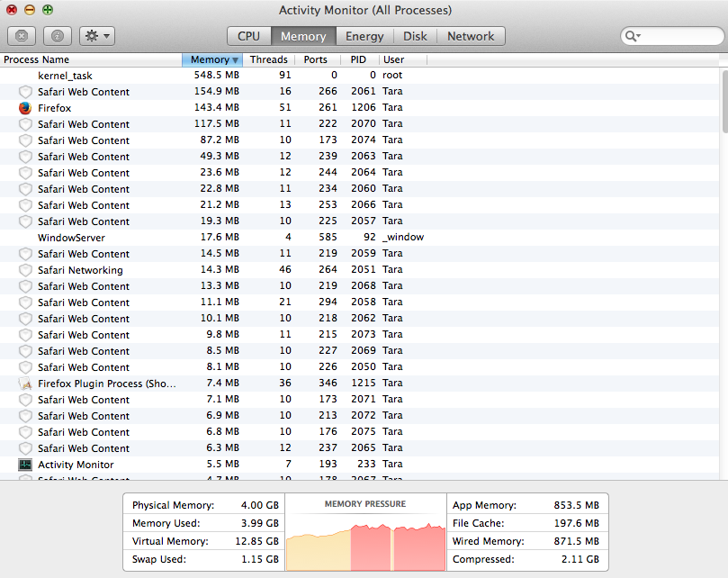Select the Activity Monitor process name
Image resolution: width=728 pixels, height=578 pixels.
coord(76,465)
